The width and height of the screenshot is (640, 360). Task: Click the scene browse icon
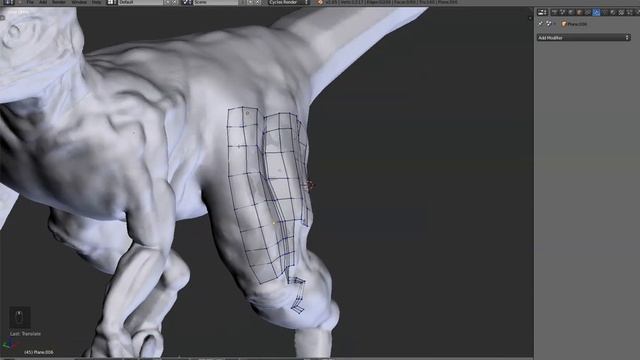coord(187,2)
